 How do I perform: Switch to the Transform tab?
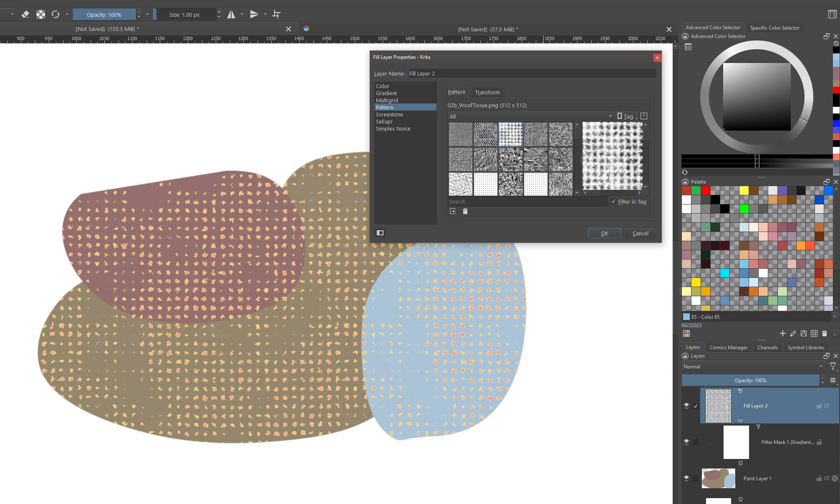point(487,92)
